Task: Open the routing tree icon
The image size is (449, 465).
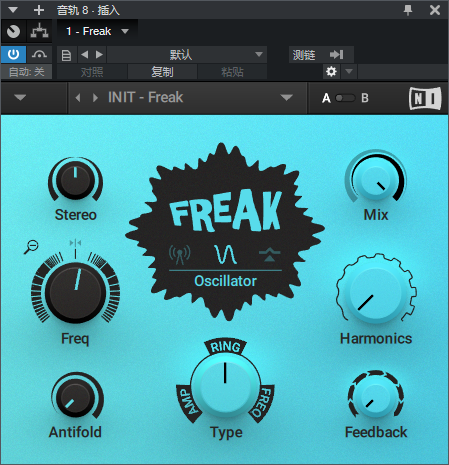Action: click(x=39, y=32)
